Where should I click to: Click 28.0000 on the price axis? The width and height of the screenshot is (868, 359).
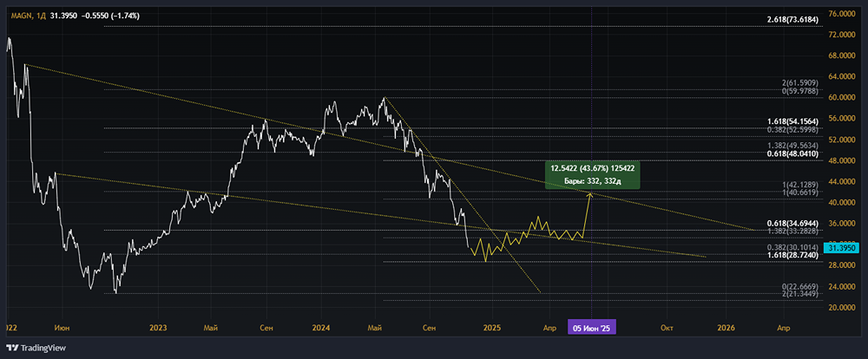[844, 265]
